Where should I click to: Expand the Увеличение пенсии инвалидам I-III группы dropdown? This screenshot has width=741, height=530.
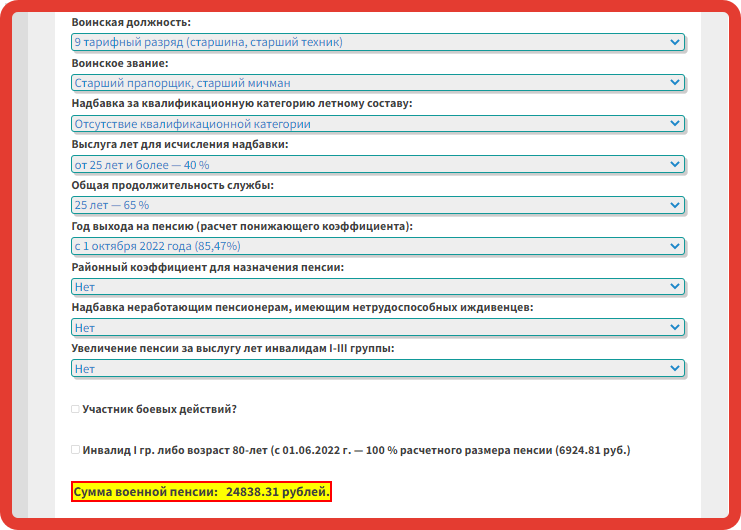[x=378, y=368]
